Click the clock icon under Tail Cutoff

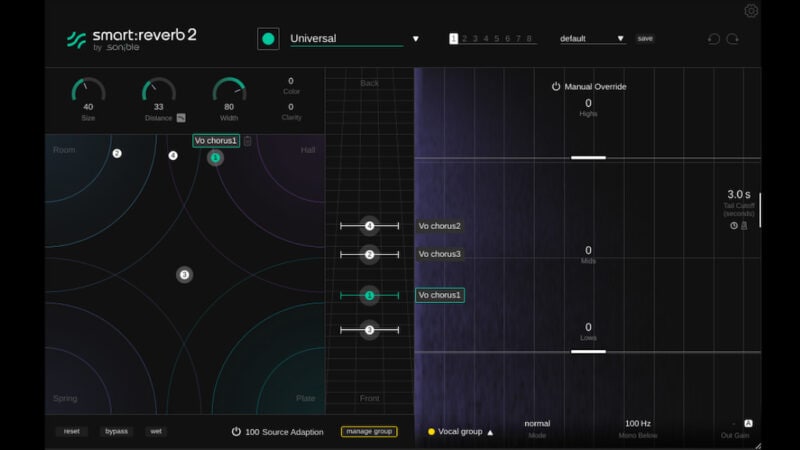[734, 226]
